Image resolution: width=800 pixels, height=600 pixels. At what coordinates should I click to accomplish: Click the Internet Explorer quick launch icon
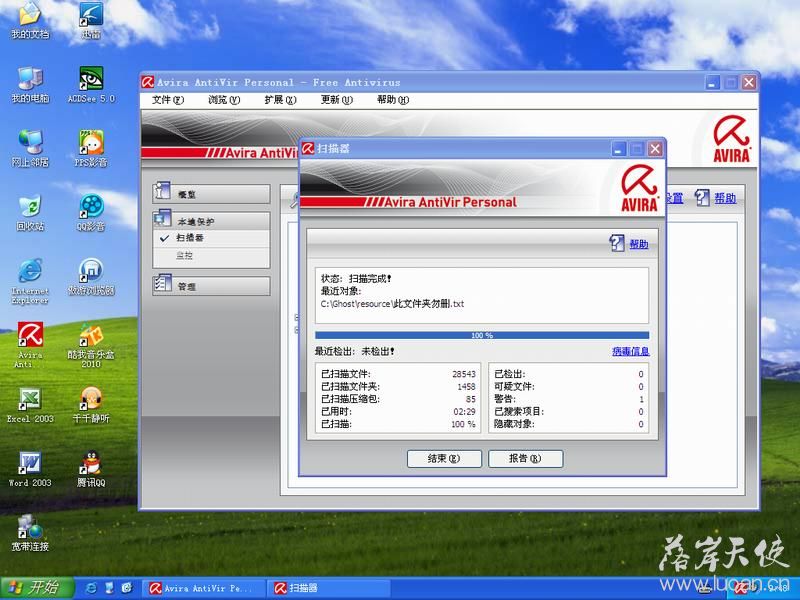click(x=91, y=588)
